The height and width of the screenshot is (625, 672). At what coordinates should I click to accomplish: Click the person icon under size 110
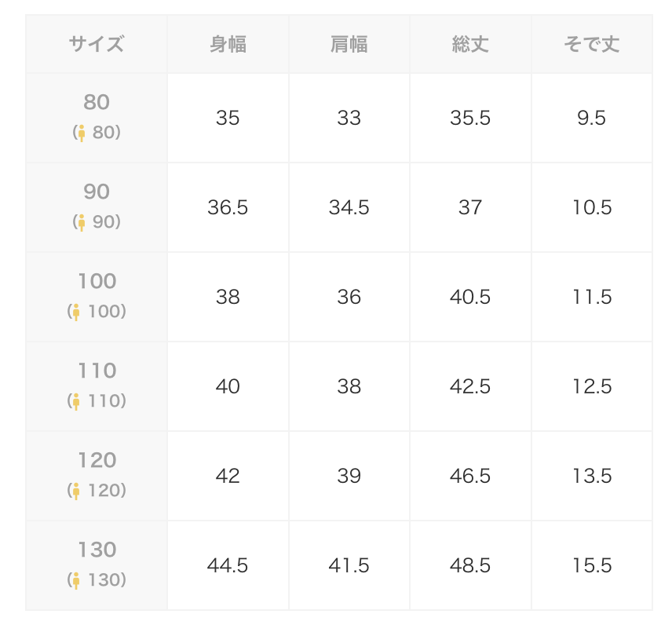coord(76,401)
